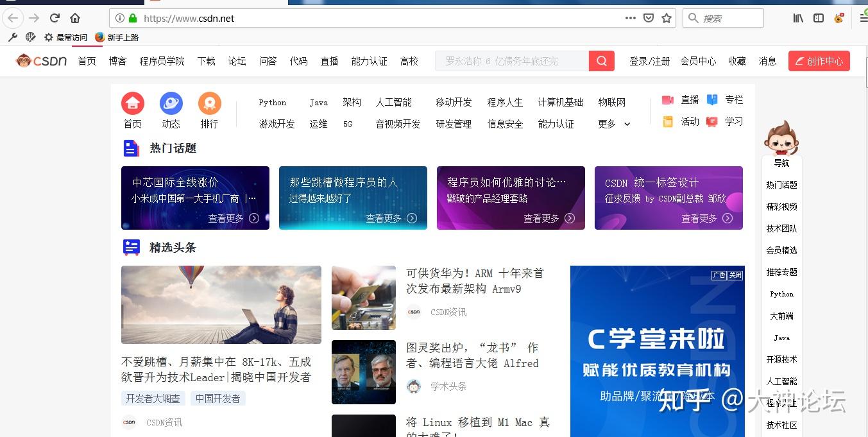Click the wrench icon in the bookmarks bar

coord(12,37)
